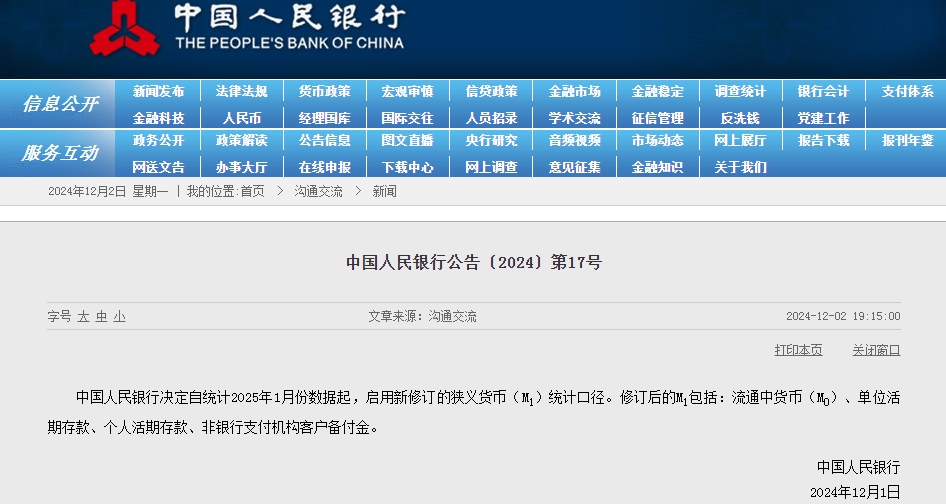This screenshot has width=946, height=504.
Task: Follow the 沟通交流 breadcrumb link
Action: click(319, 191)
